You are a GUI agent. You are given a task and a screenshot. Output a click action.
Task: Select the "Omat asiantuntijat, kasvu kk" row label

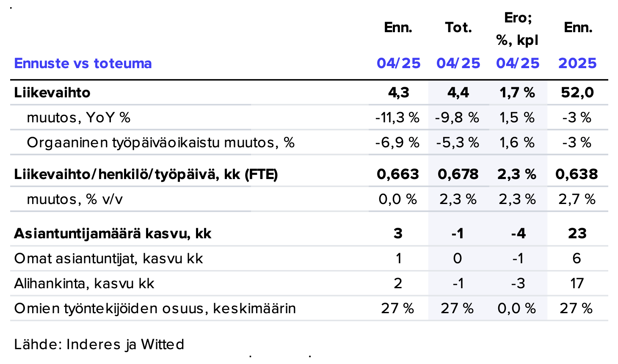[108, 258]
